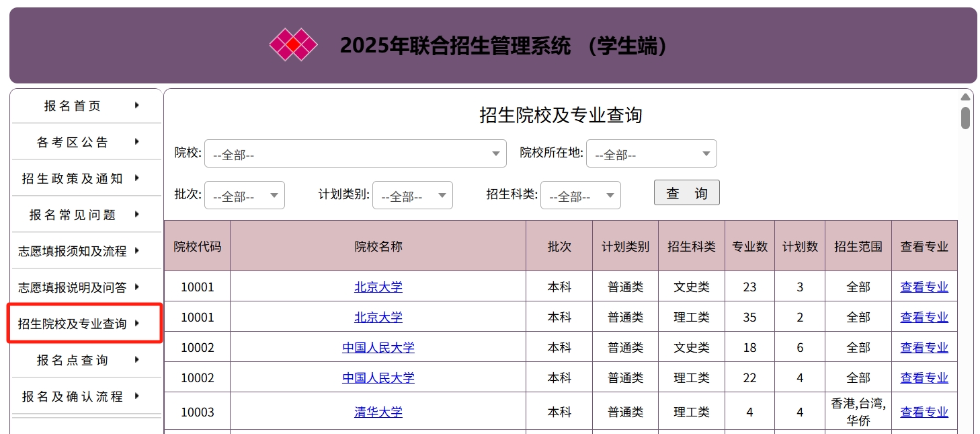Open 查看专业 link for 清华大学
The width and height of the screenshot is (980, 434).
[924, 411]
